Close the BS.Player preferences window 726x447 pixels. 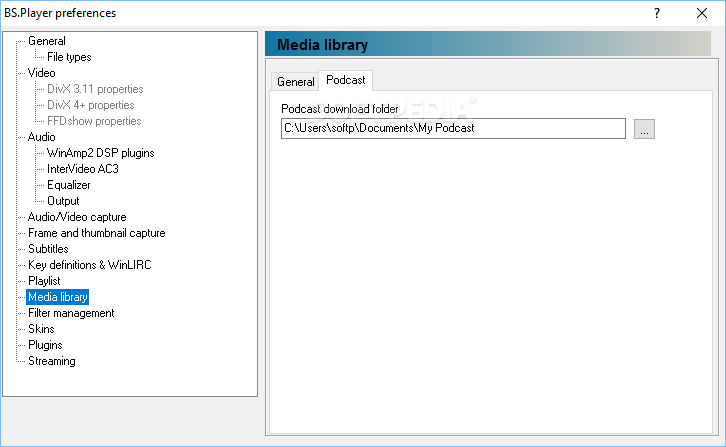coord(702,13)
